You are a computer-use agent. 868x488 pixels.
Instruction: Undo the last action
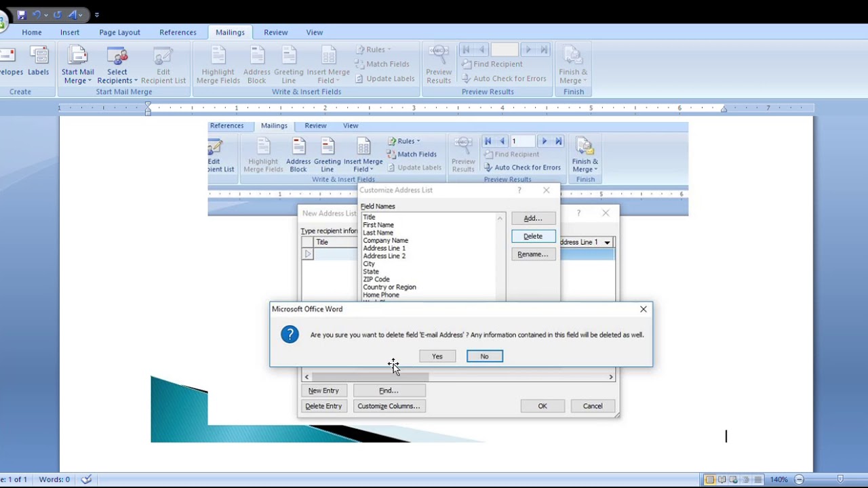(x=37, y=14)
